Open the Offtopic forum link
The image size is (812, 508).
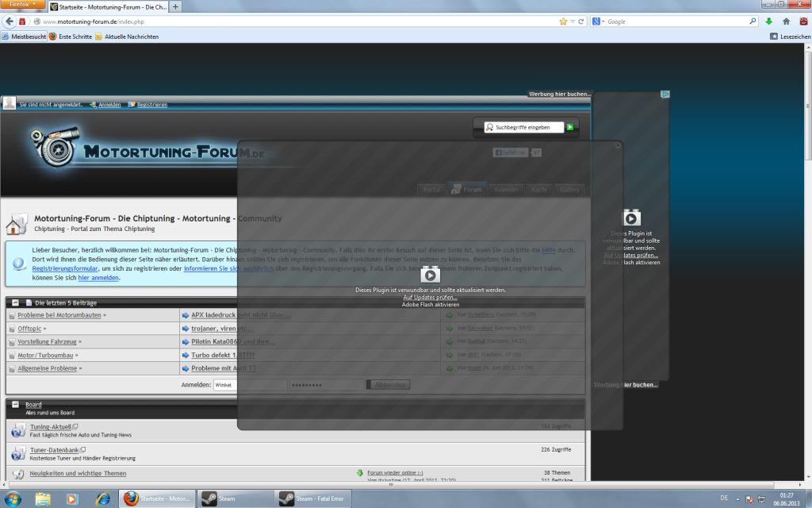coord(29,329)
